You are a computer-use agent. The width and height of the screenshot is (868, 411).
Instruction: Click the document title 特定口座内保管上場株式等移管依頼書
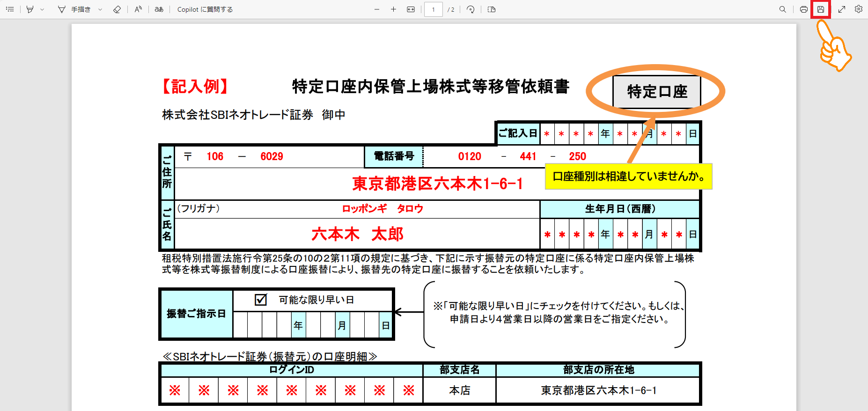431,87
